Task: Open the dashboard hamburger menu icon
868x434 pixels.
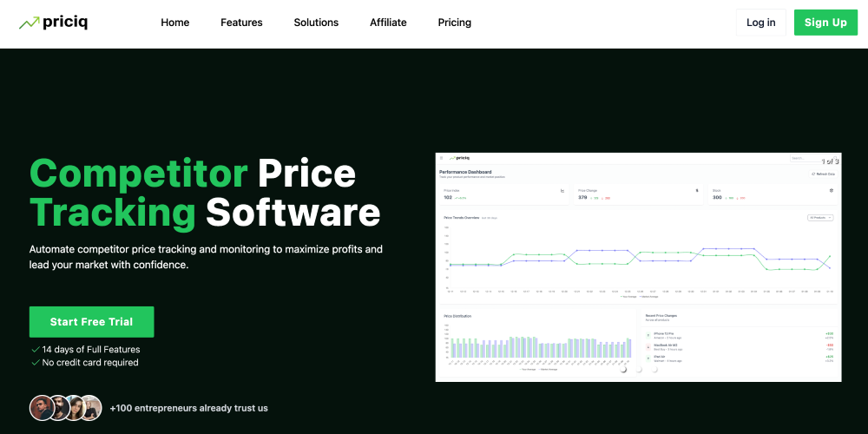Action: coord(441,158)
